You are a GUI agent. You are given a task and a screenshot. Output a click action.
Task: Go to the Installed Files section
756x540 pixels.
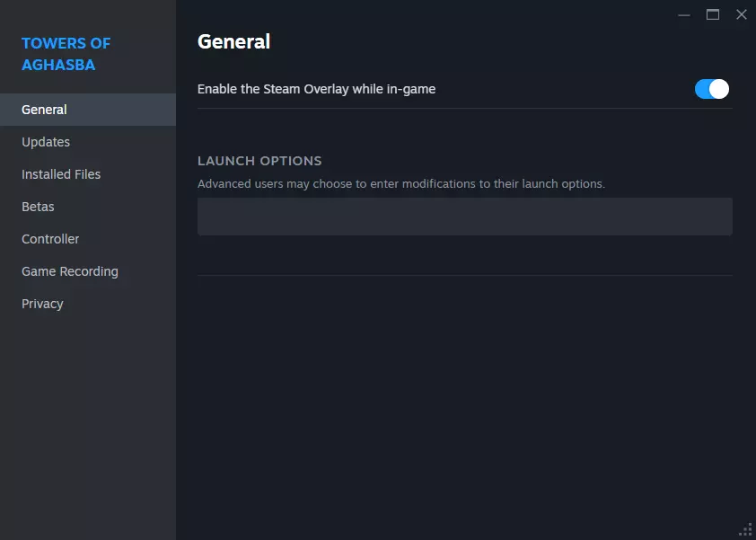pyautogui.click(x=61, y=174)
